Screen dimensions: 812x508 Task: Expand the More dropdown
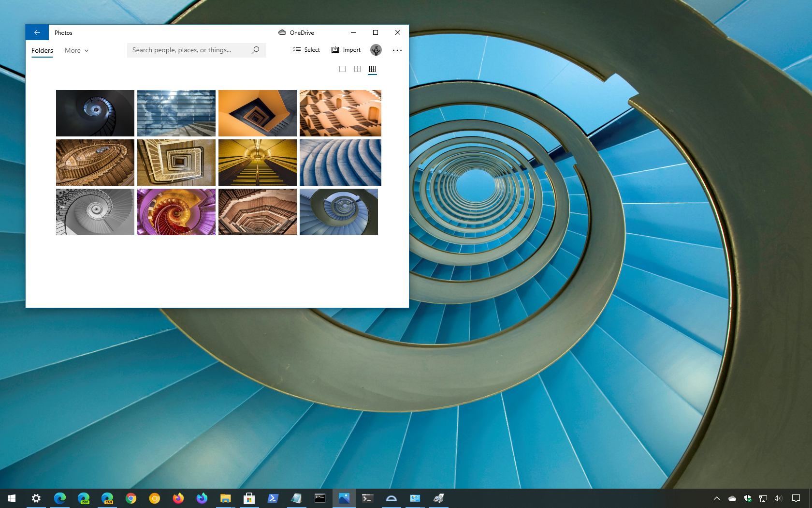pos(76,50)
